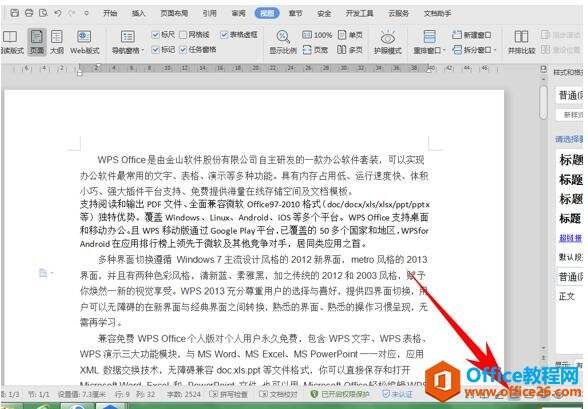
Task: Click 文档校对 document proofreading in status bar
Action: point(278,394)
